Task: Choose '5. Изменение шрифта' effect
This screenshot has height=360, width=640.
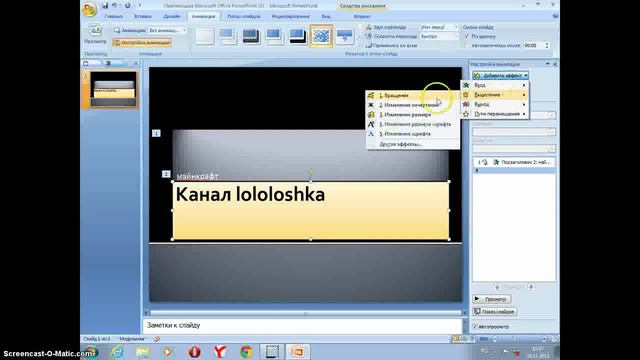Action: [x=413, y=133]
